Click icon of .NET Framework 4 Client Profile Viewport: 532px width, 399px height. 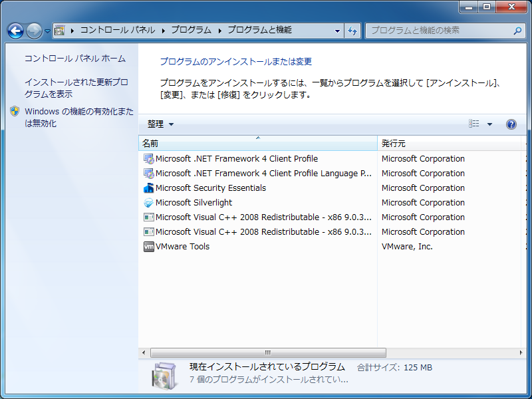[x=148, y=159]
